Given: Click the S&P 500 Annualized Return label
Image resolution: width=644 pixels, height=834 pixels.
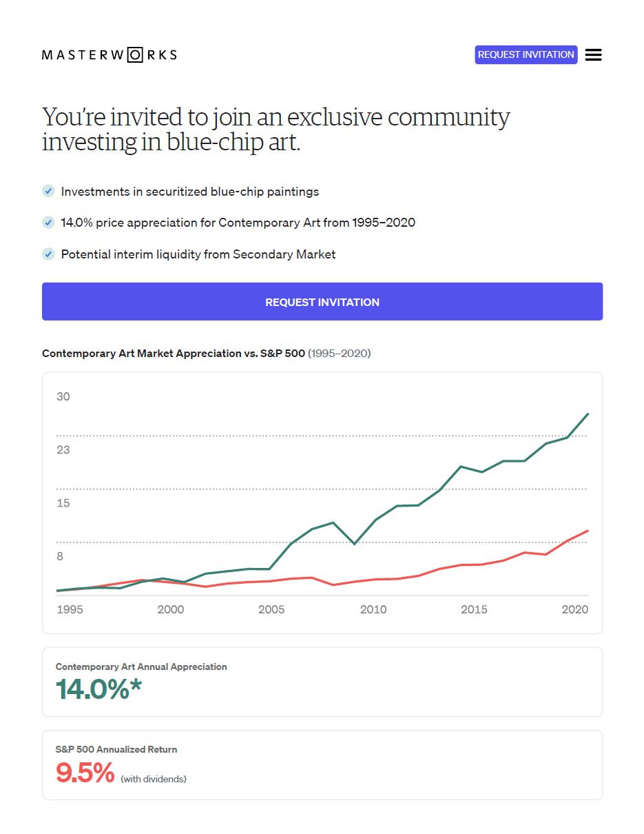Looking at the screenshot, I should (x=116, y=749).
